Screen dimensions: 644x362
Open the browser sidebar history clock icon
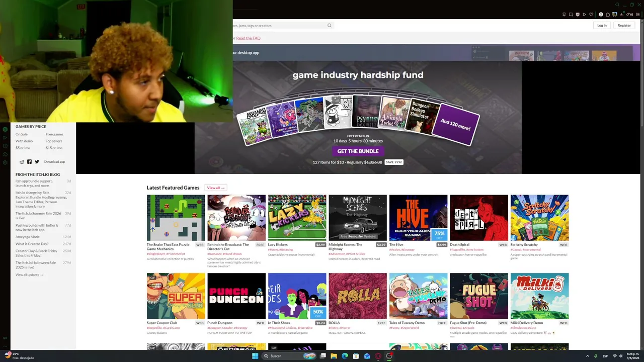(x=5, y=146)
